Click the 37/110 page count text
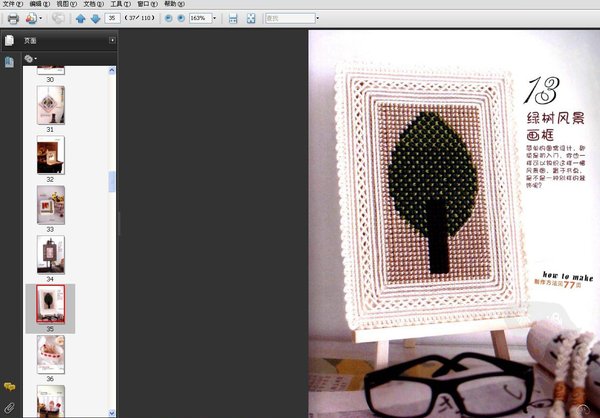 pyautogui.click(x=140, y=18)
